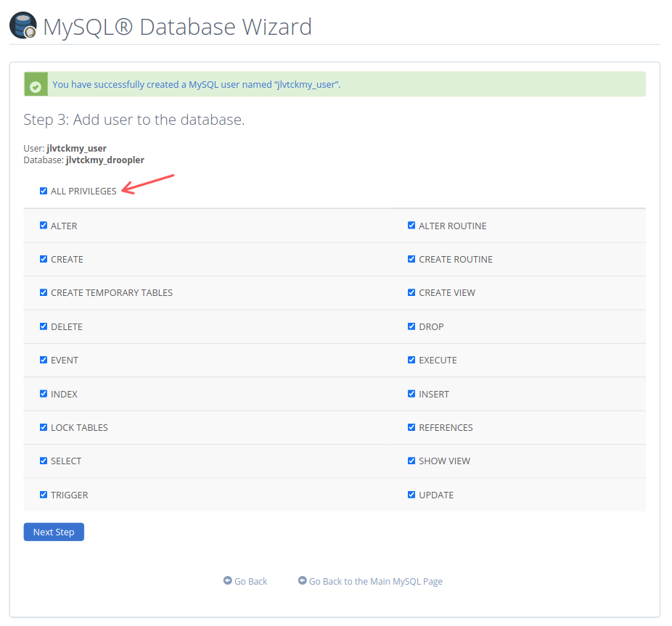Uncheck the CREATE VIEW privilege
672x626 pixels.
click(x=411, y=292)
